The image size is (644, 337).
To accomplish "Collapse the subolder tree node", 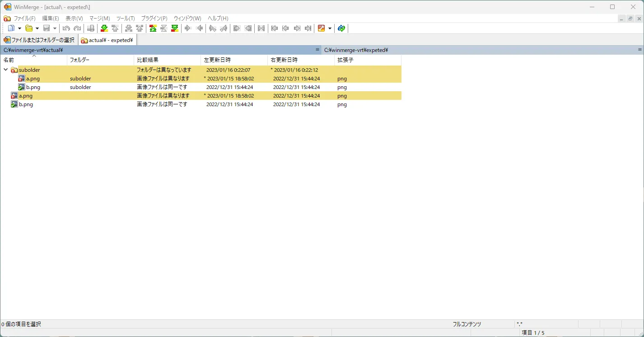I will pyautogui.click(x=5, y=70).
